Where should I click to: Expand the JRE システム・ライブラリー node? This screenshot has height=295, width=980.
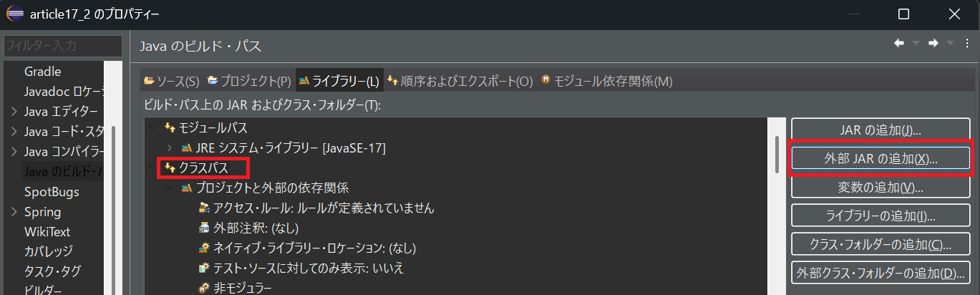[169, 148]
